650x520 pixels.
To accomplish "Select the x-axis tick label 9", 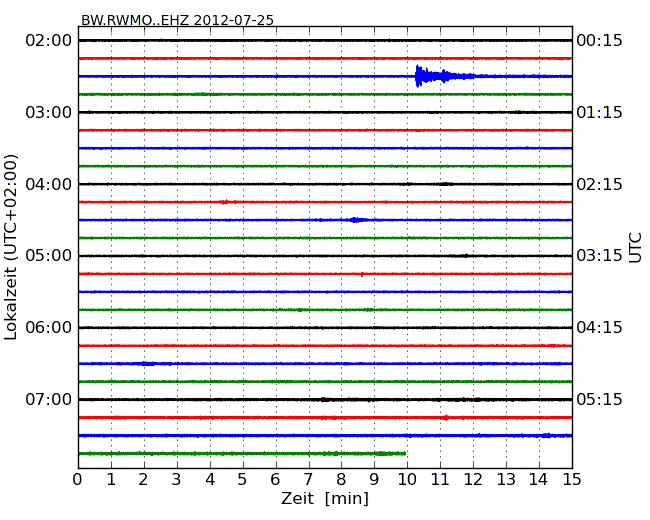I will [374, 480].
